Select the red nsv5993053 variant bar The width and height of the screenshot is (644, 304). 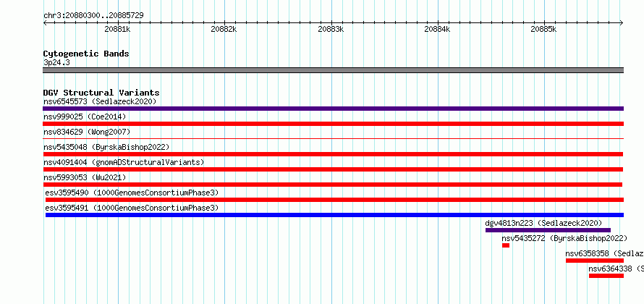click(333, 185)
